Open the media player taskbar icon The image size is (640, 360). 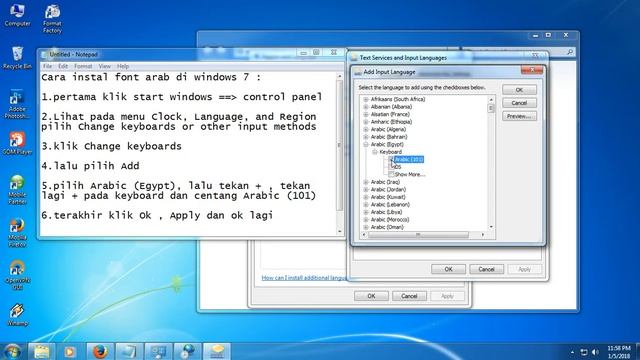(70, 351)
